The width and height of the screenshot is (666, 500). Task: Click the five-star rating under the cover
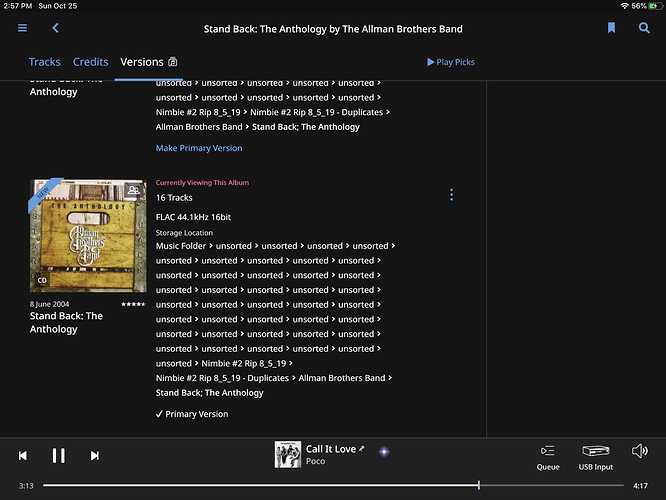(133, 304)
